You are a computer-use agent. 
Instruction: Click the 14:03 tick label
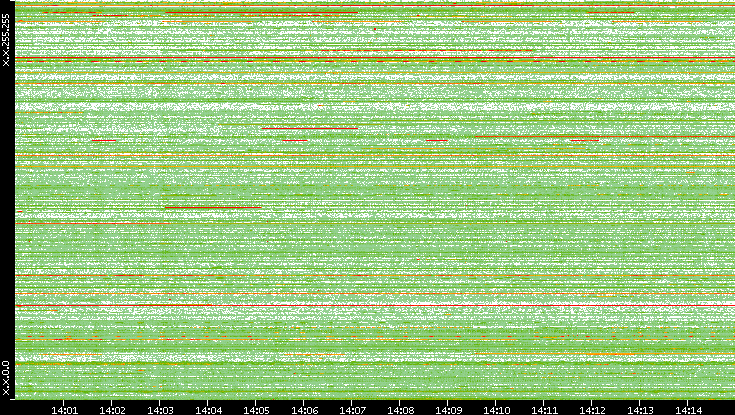160,410
